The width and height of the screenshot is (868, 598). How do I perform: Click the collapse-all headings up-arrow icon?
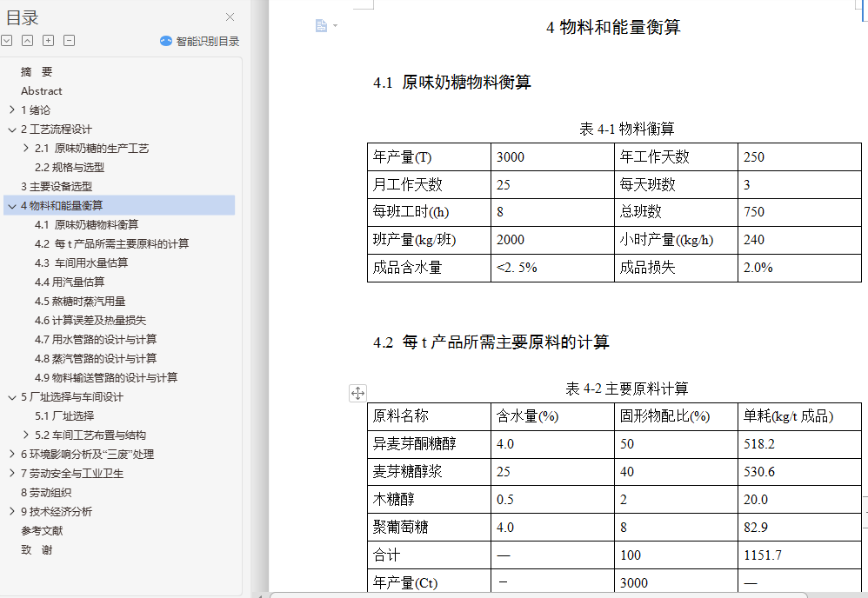point(27,40)
